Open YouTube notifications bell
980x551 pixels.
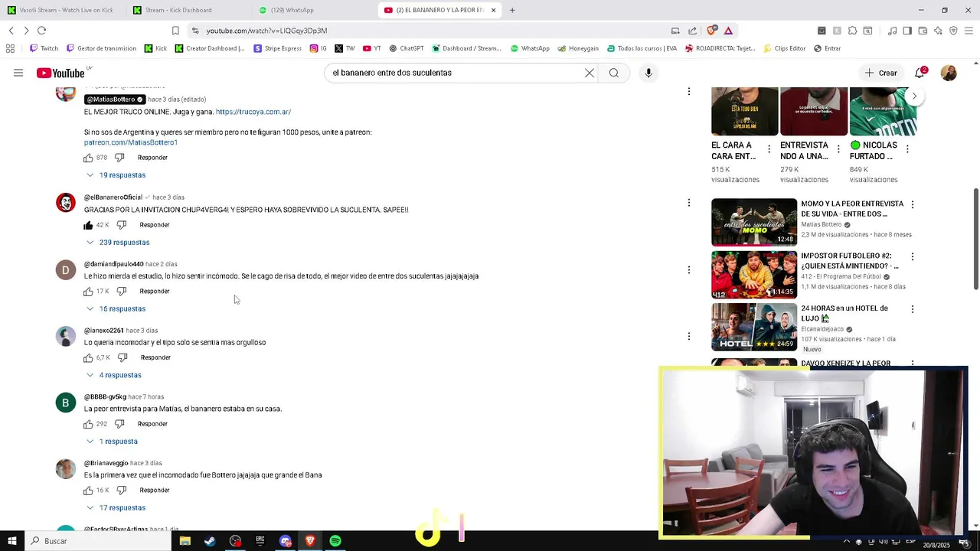(x=920, y=73)
